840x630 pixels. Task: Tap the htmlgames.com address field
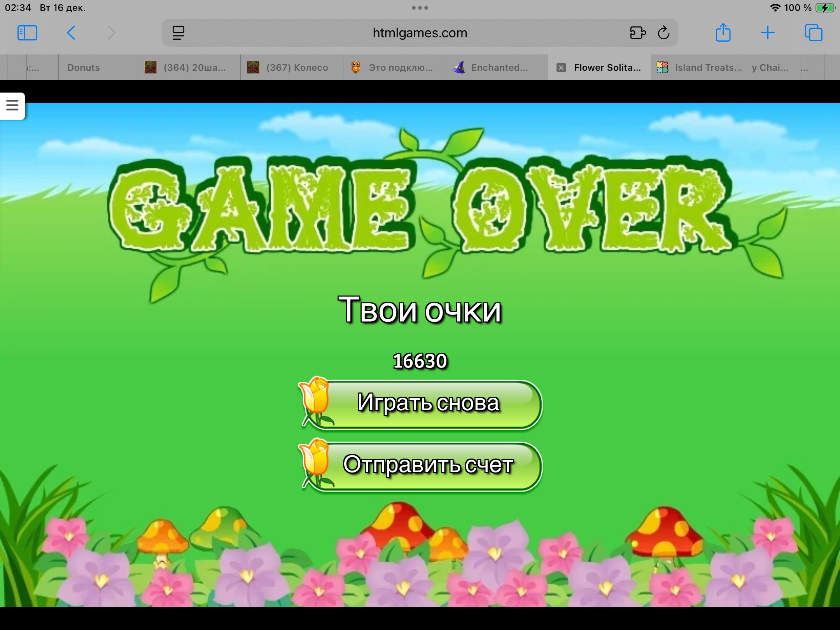[x=420, y=33]
